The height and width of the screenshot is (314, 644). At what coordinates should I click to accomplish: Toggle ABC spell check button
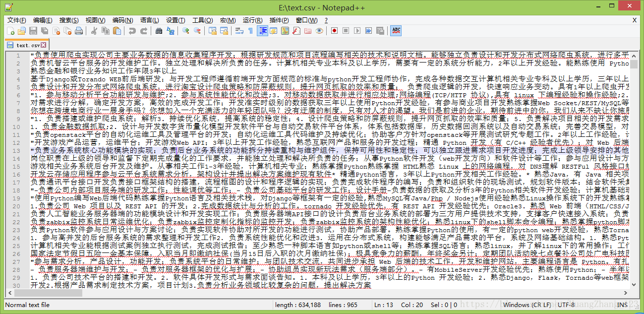396,31
